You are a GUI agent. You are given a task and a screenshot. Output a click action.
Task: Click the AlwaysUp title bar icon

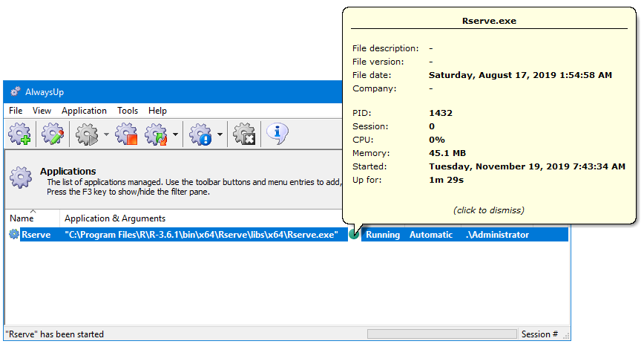[x=16, y=92]
